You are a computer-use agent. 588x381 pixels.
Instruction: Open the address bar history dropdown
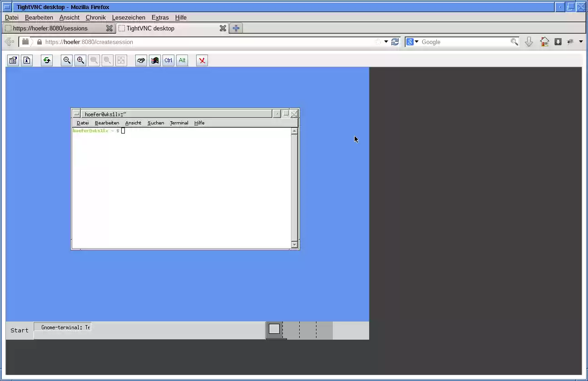385,42
